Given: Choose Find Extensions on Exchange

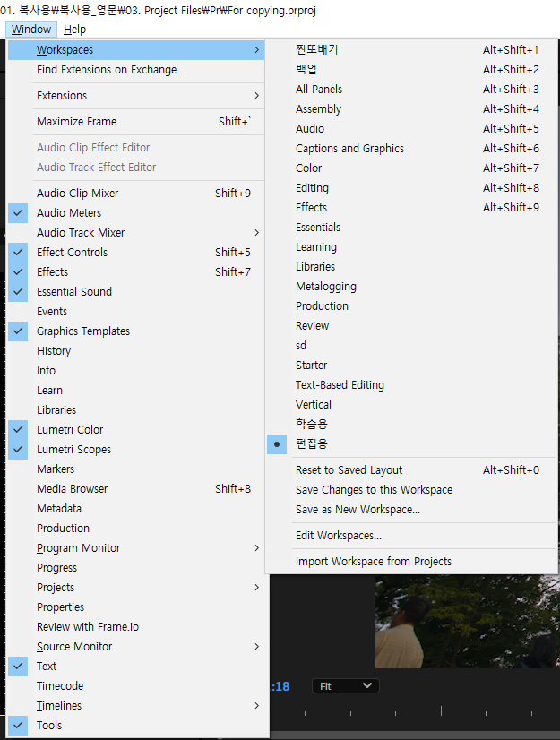Looking at the screenshot, I should 136,70.
